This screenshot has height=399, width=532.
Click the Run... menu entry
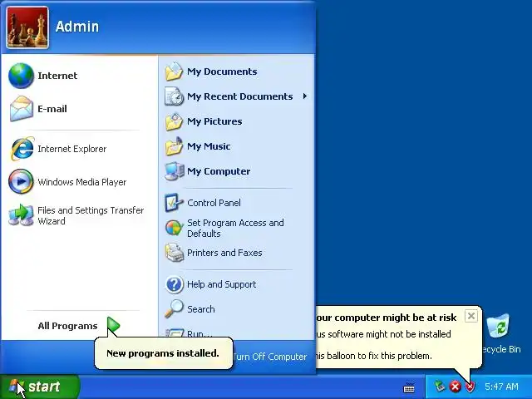pyautogui.click(x=199, y=333)
